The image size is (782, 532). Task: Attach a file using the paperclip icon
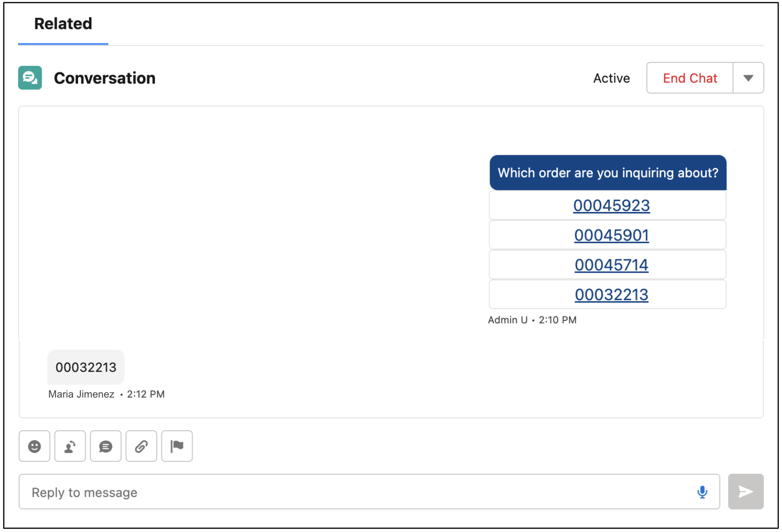pyautogui.click(x=141, y=446)
